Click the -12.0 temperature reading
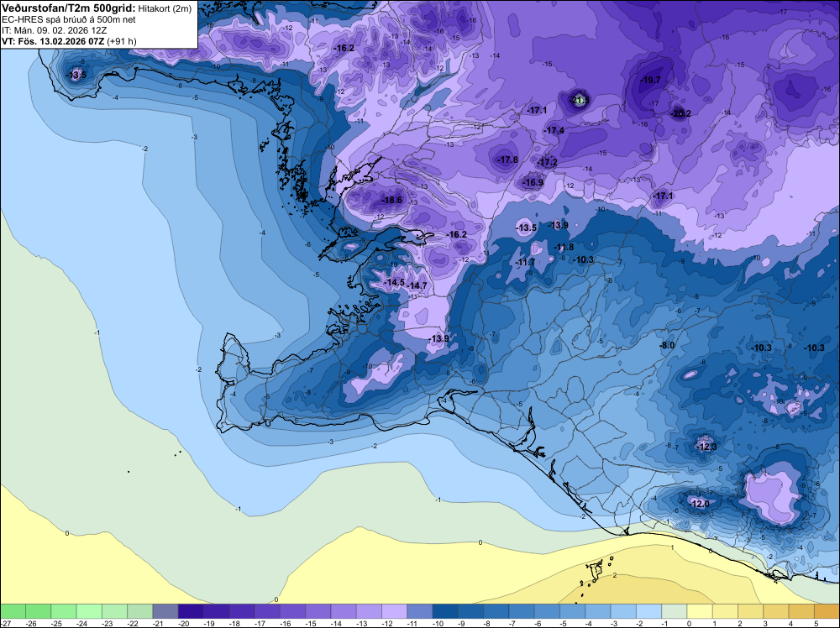 coord(699,505)
